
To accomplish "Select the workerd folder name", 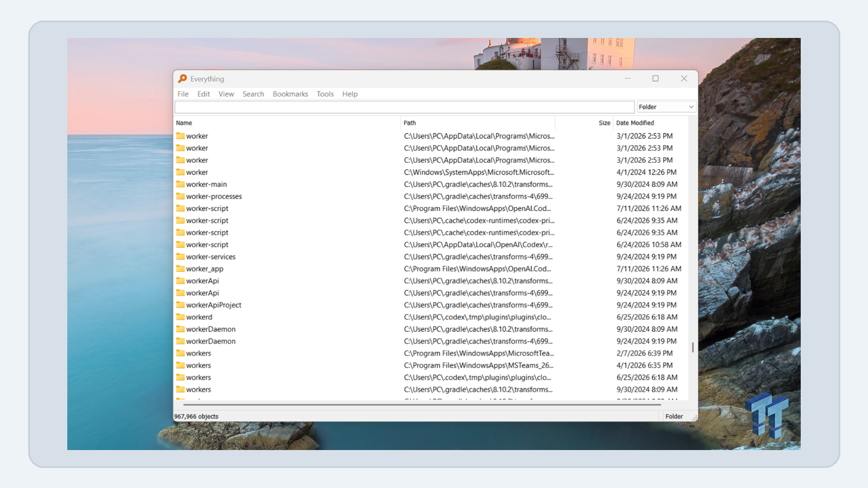I will [199, 317].
